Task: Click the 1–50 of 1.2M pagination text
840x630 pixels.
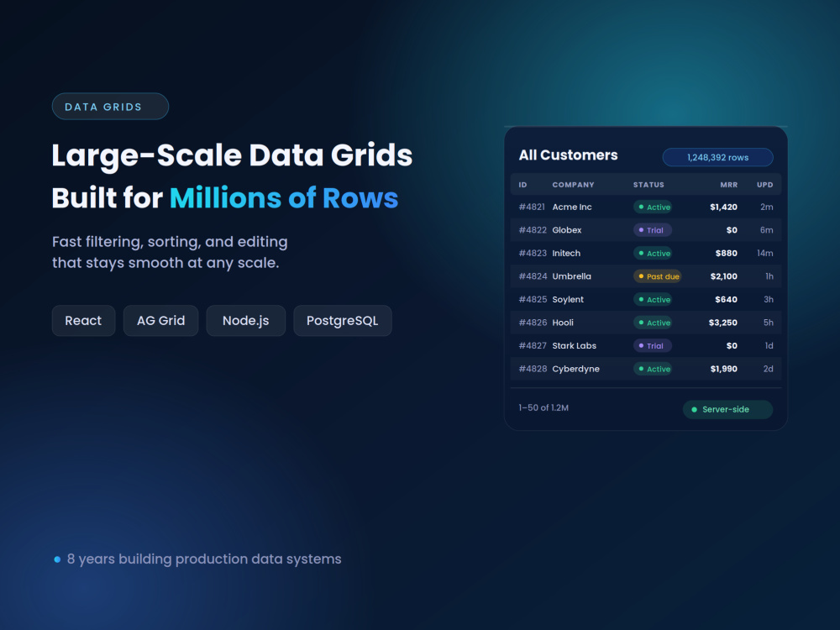Action: coord(543,407)
